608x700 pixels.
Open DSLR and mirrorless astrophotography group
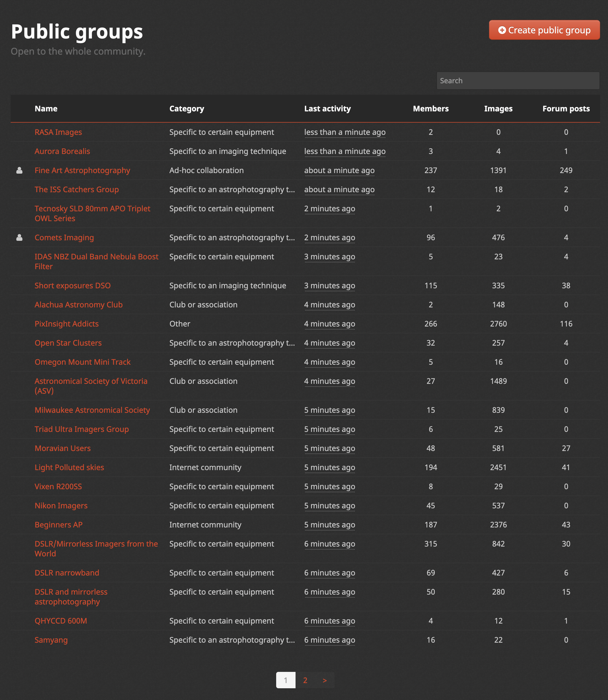point(71,597)
